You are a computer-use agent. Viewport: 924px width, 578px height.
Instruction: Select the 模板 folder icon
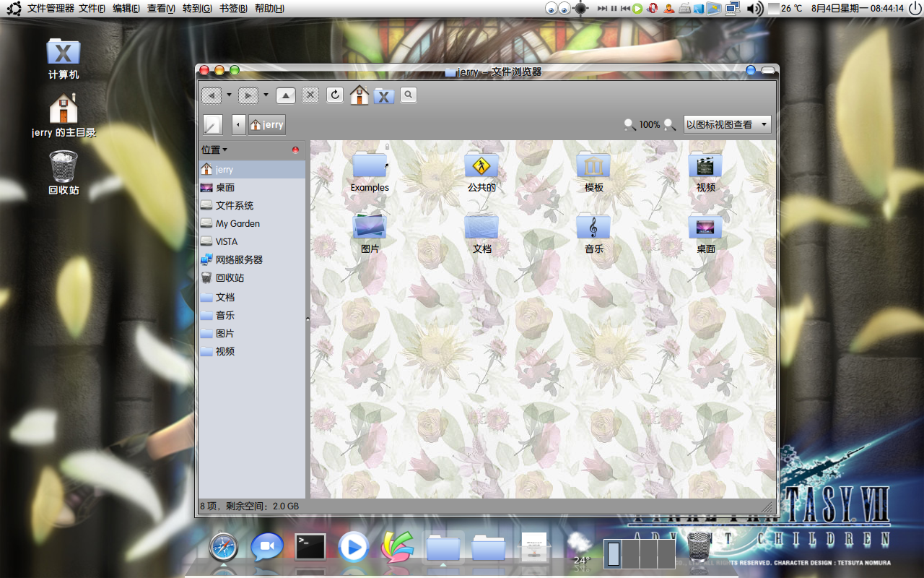pos(593,165)
